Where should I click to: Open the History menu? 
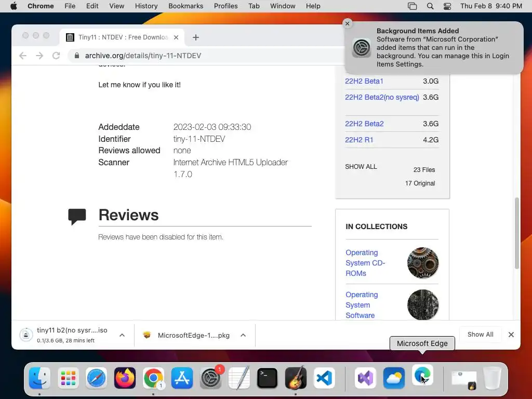(146, 6)
